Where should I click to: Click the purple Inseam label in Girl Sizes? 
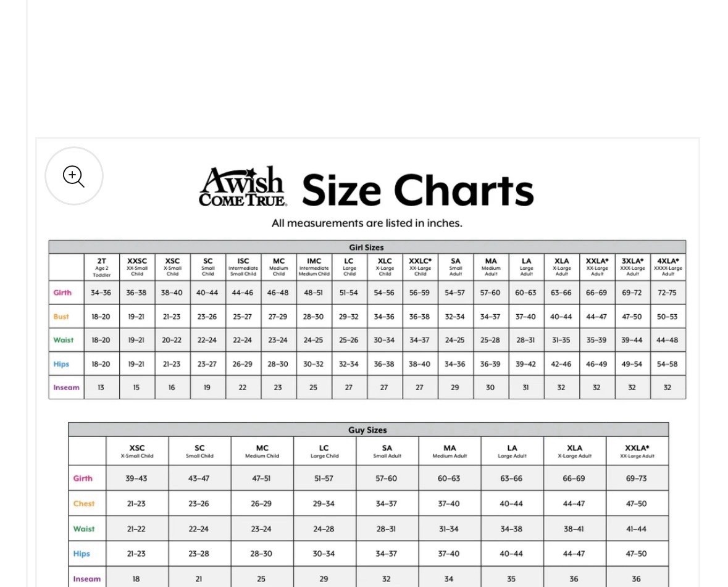(x=66, y=388)
